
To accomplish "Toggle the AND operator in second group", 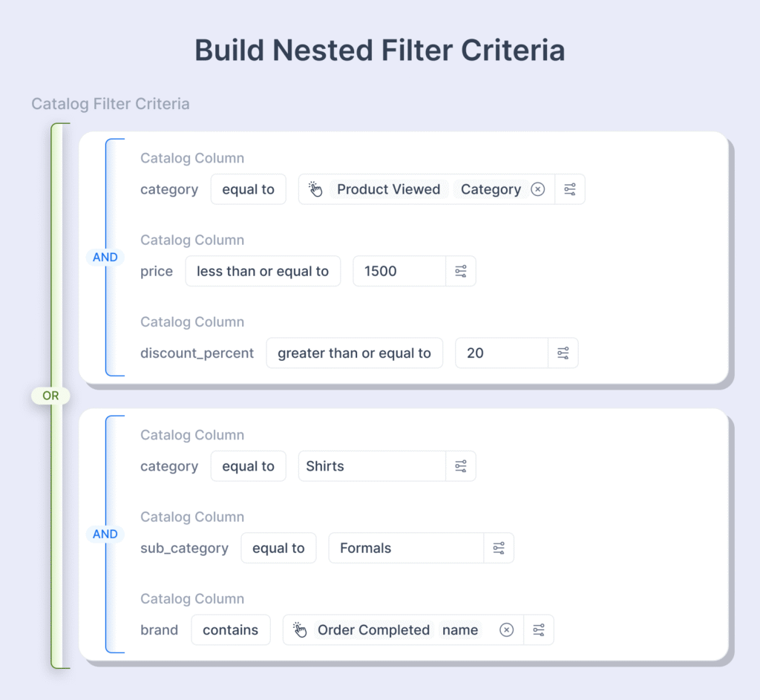I will point(105,534).
